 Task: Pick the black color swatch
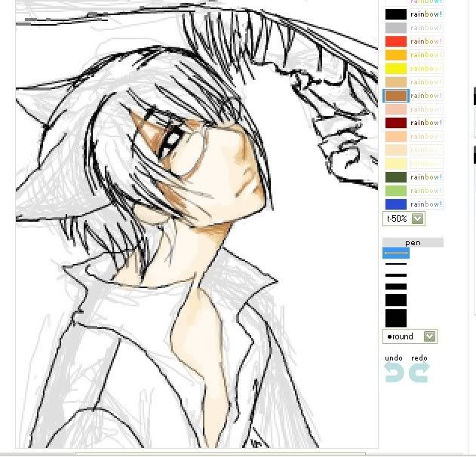click(396, 14)
